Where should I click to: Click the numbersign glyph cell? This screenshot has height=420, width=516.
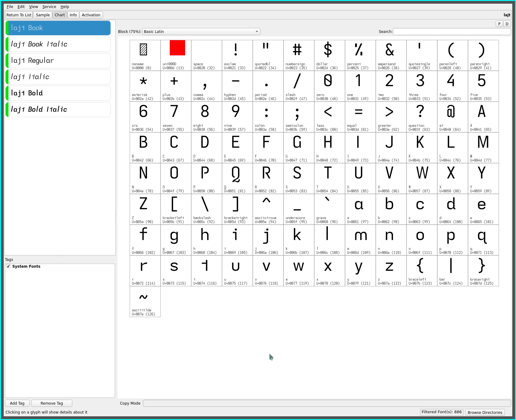coord(299,55)
